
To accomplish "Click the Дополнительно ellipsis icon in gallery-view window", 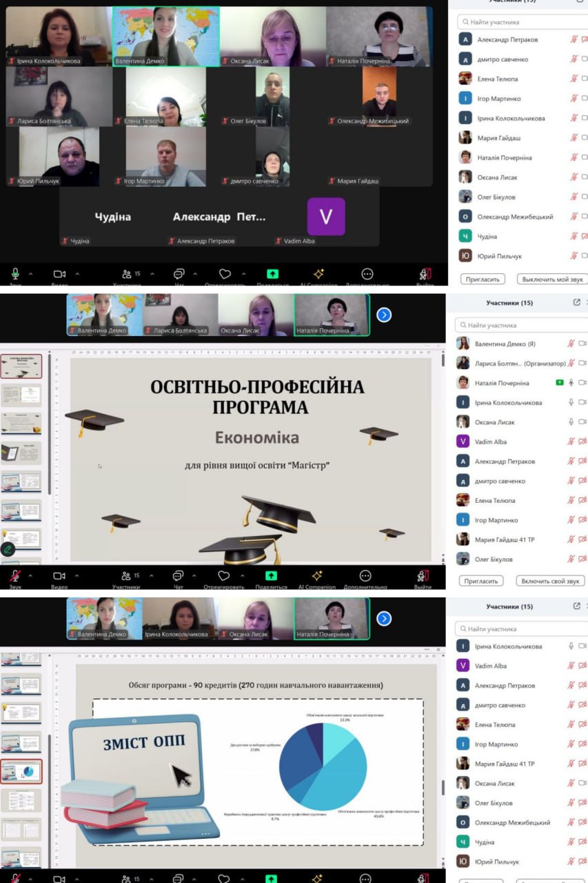I will click(x=367, y=274).
